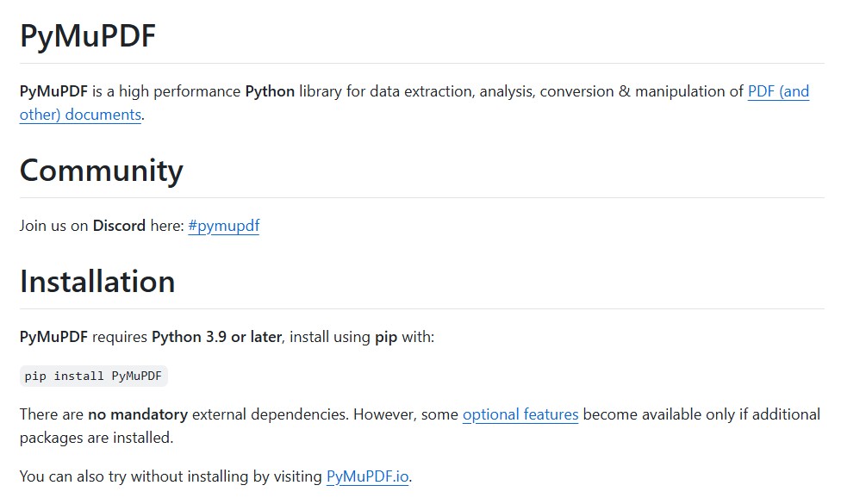Click the 'Community' section heading
Image resolution: width=841 pixels, height=504 pixels.
(101, 171)
